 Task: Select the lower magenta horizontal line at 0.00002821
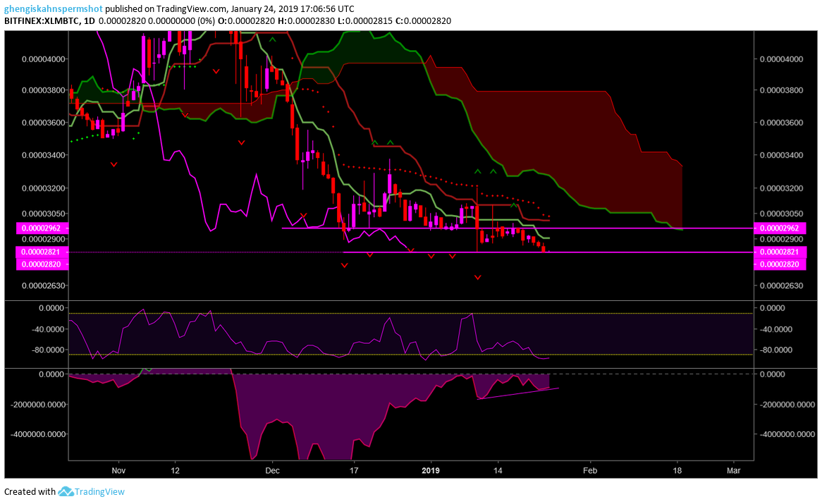click(548, 252)
